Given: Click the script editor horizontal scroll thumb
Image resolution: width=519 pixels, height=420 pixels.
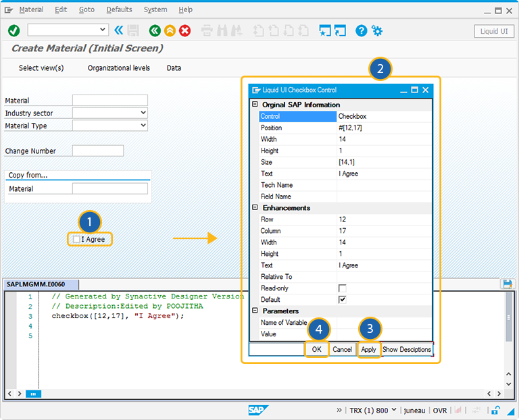Looking at the screenshot, I should (33, 394).
